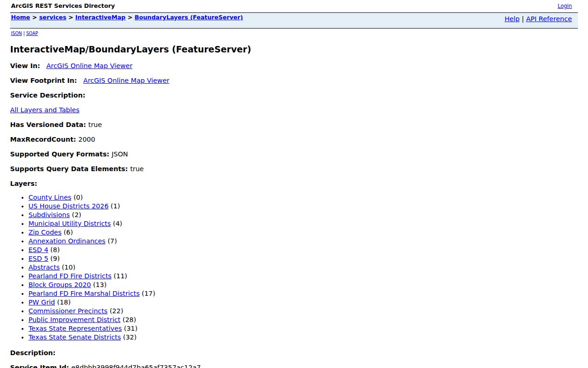Screen dimensions: 588x368
Task: Open Pearland FD Fire Districts layer
Action: click(70, 276)
